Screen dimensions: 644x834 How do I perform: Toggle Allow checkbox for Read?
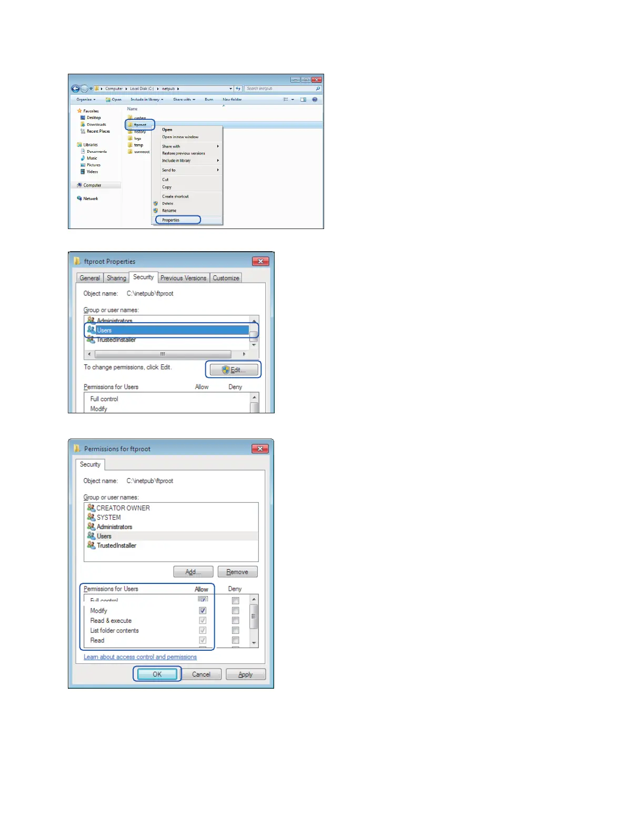(x=203, y=641)
